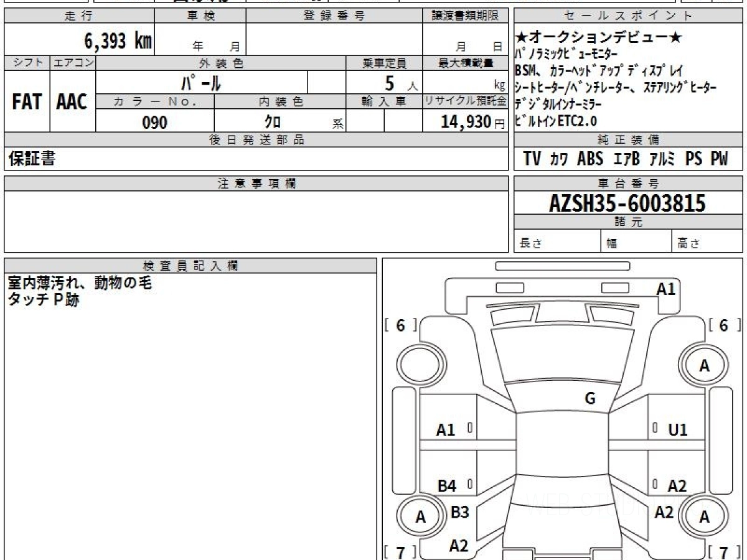Click the FAT shift type cell
747x560 pixels.
27,102
